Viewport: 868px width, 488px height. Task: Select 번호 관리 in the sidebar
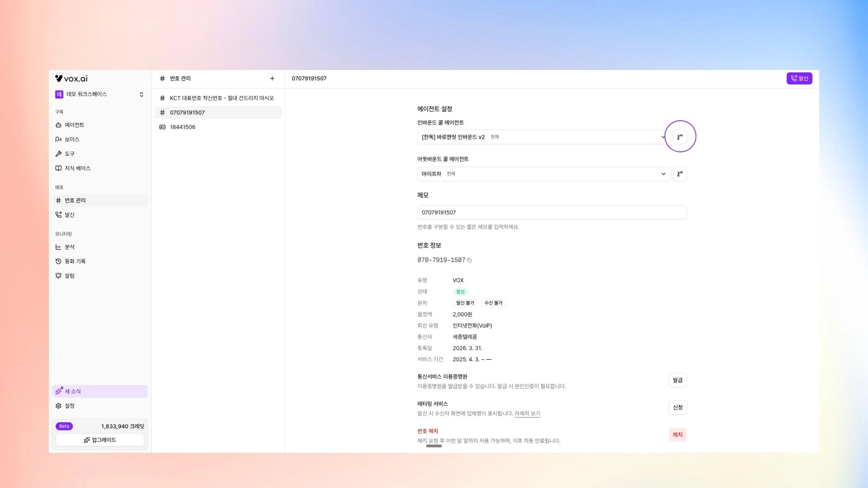pyautogui.click(x=99, y=200)
